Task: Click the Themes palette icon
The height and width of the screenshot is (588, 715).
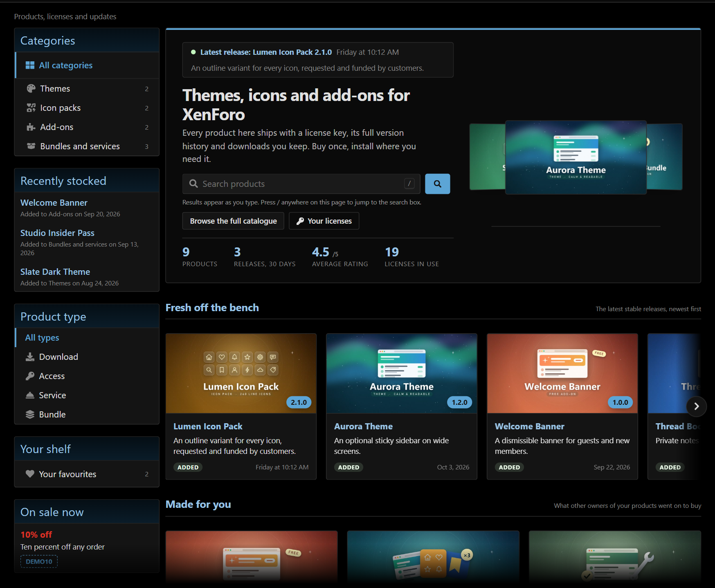Action: click(x=31, y=89)
